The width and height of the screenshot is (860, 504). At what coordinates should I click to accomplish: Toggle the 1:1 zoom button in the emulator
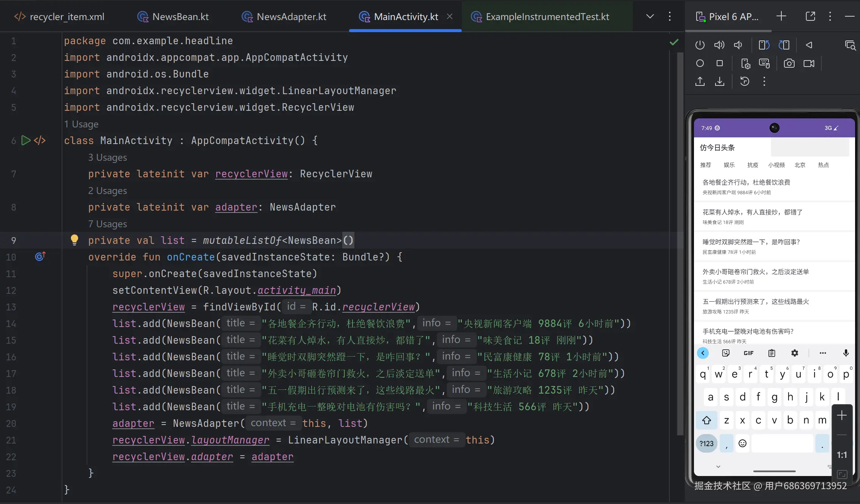coord(841,455)
